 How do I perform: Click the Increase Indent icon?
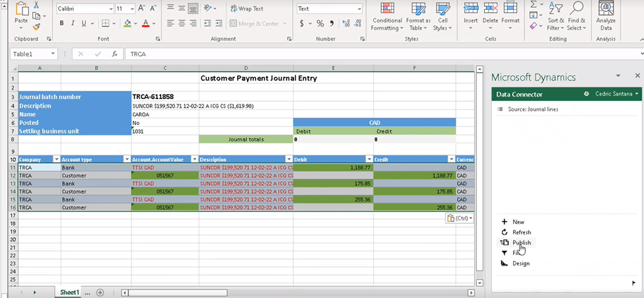(219, 23)
